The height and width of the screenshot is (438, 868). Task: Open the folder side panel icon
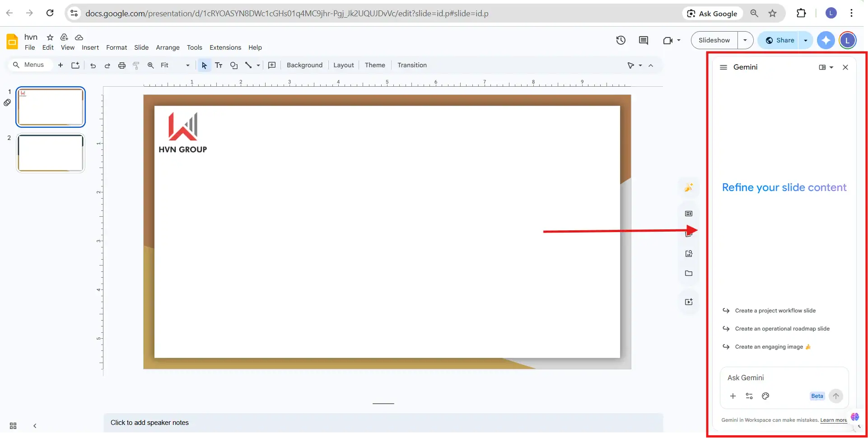tap(689, 273)
